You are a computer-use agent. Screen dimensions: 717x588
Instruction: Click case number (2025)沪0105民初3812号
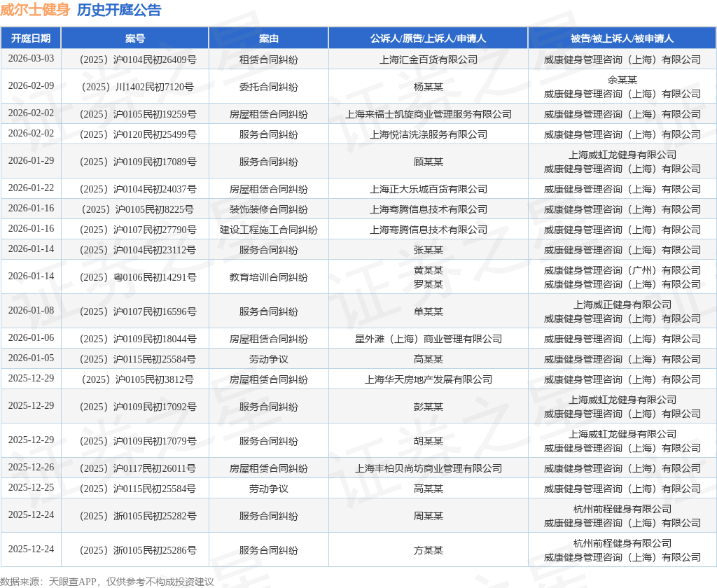coord(138,379)
